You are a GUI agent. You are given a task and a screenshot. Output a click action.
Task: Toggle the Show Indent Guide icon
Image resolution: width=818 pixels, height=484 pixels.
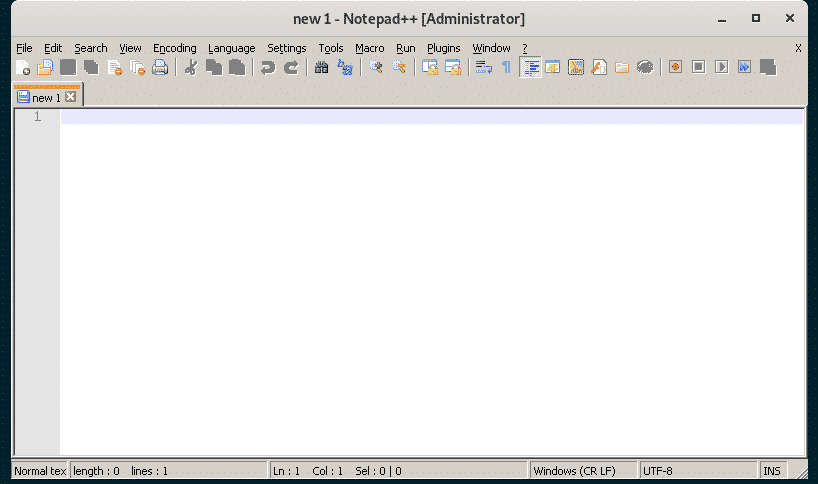click(530, 67)
